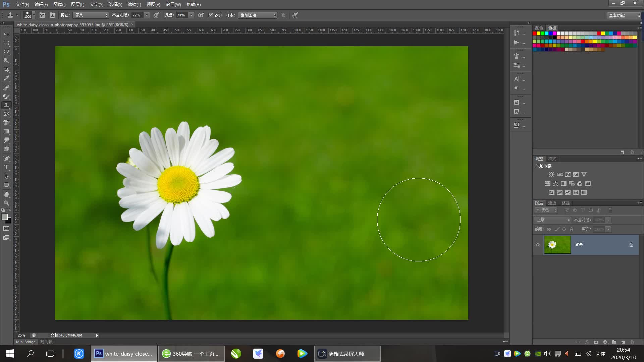Viewport: 644px width, 362px height.
Task: Select the Eyedropper tool
Action: pos(6,78)
